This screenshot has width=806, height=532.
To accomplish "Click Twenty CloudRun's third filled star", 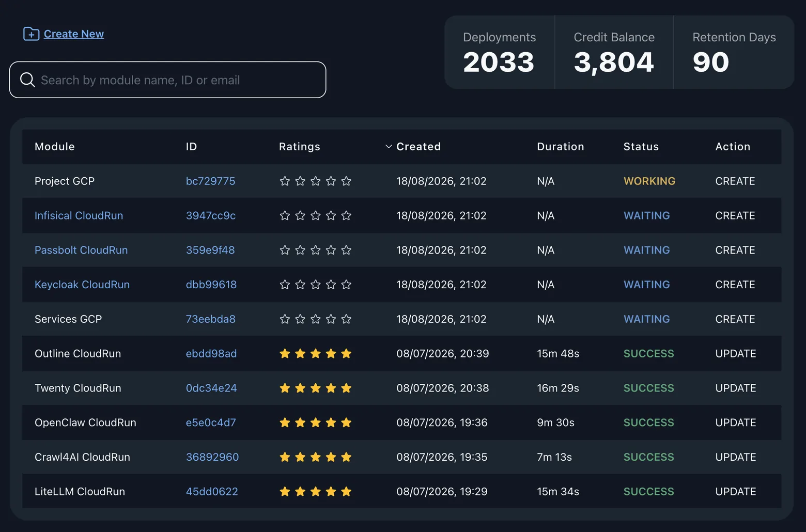I will pos(316,388).
